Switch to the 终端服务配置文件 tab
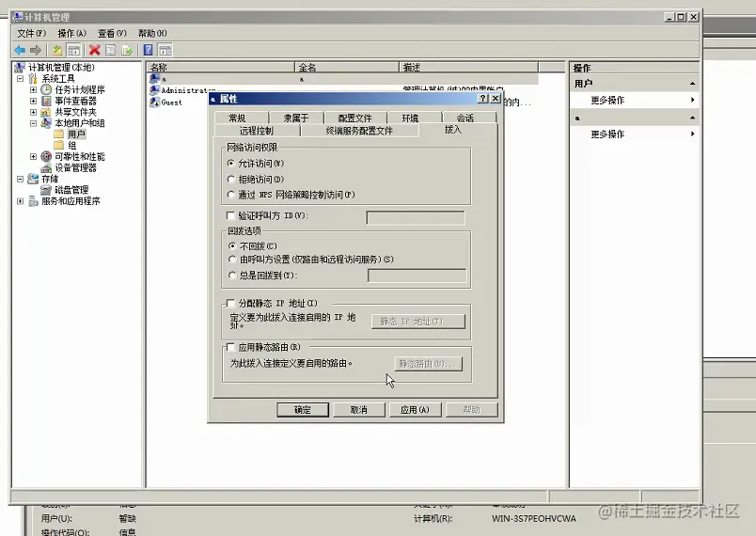756x536 pixels. click(359, 131)
